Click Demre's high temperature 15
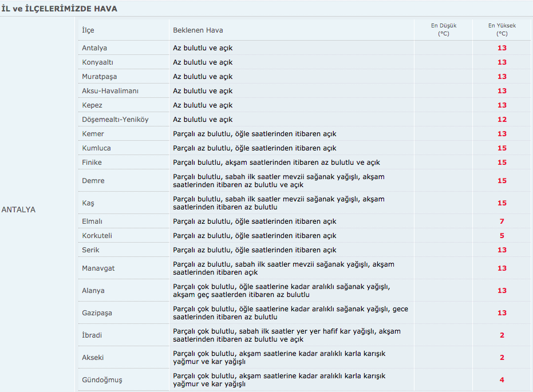The image size is (533, 392). click(x=502, y=180)
